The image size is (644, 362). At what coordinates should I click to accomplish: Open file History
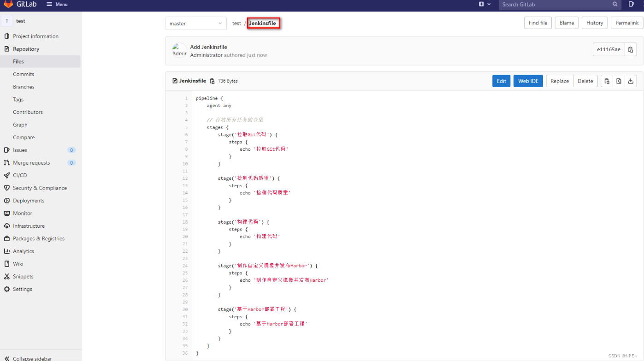(x=595, y=23)
